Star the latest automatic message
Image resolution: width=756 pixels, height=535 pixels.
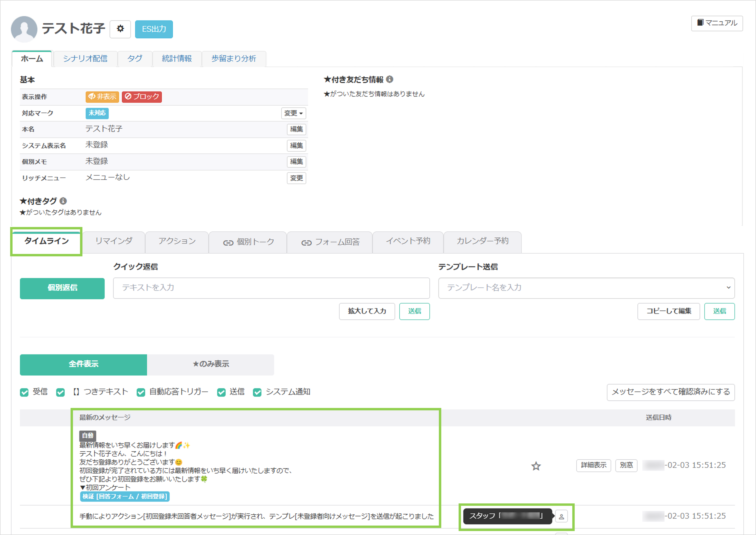[x=536, y=466]
